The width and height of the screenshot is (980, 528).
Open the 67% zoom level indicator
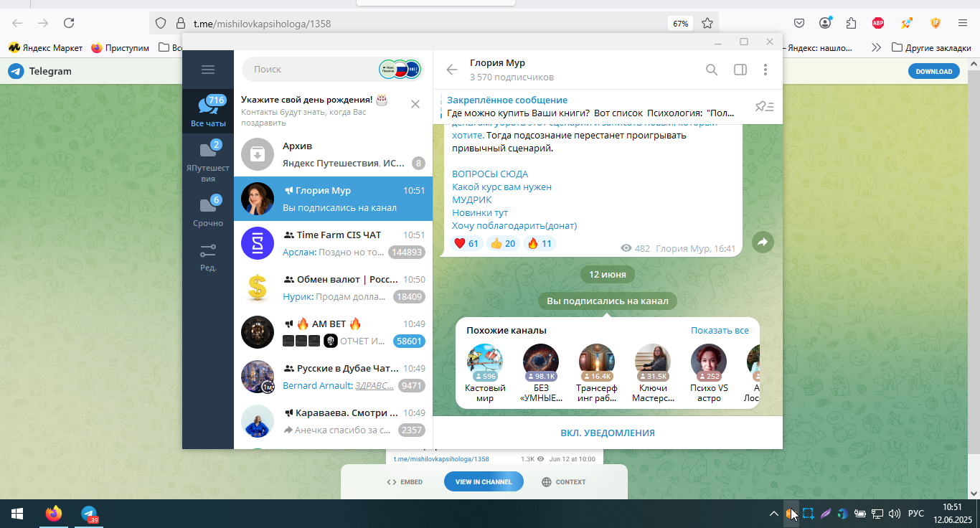(x=680, y=24)
